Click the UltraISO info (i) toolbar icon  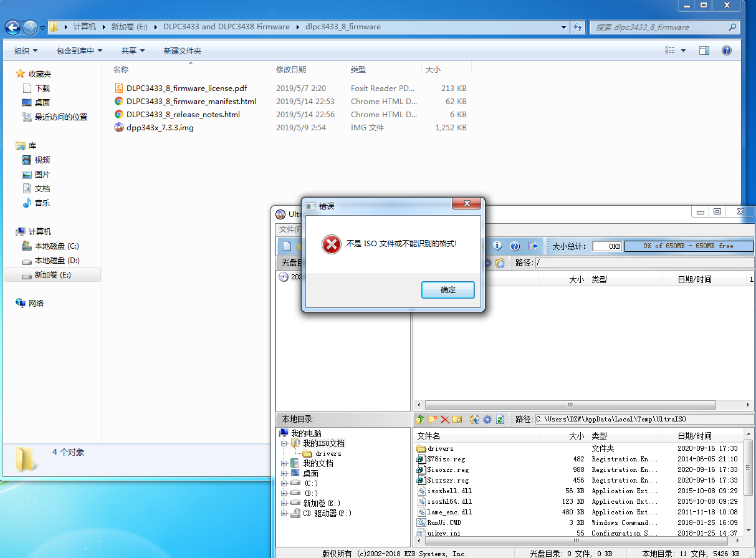[497, 246]
